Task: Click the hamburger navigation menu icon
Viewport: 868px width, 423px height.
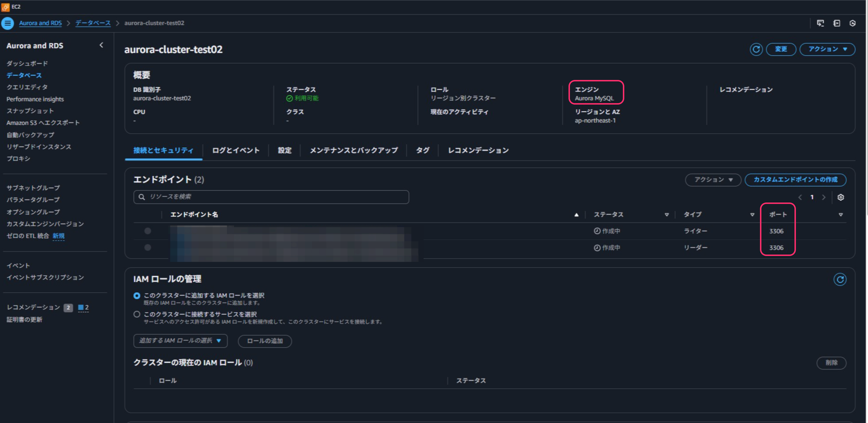Action: [x=7, y=23]
